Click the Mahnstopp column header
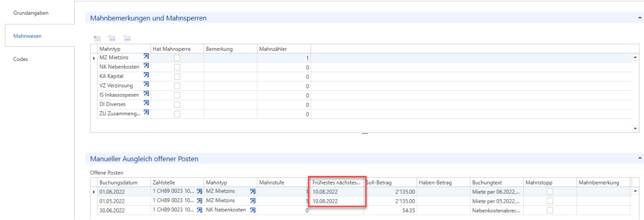 tap(550, 182)
